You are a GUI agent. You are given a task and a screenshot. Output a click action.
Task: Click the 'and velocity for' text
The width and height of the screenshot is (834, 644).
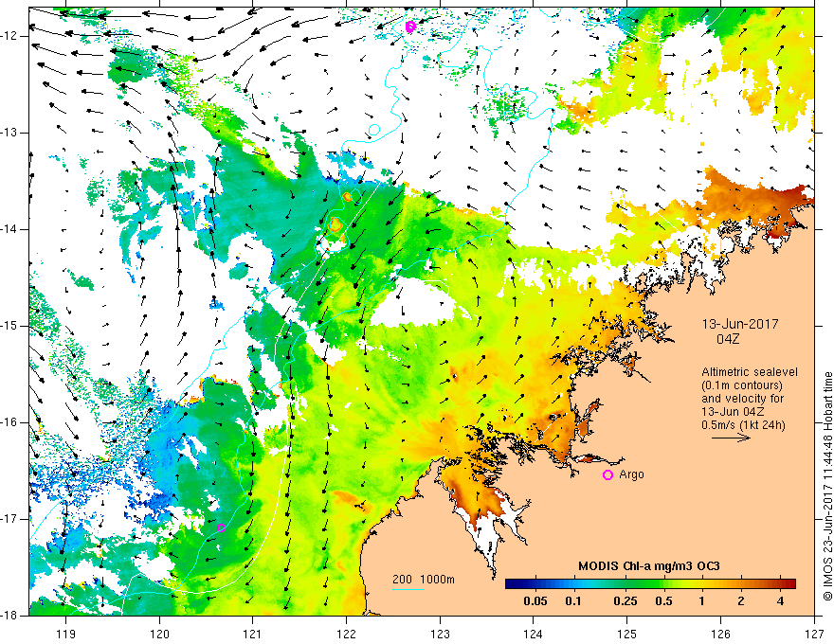pos(742,399)
